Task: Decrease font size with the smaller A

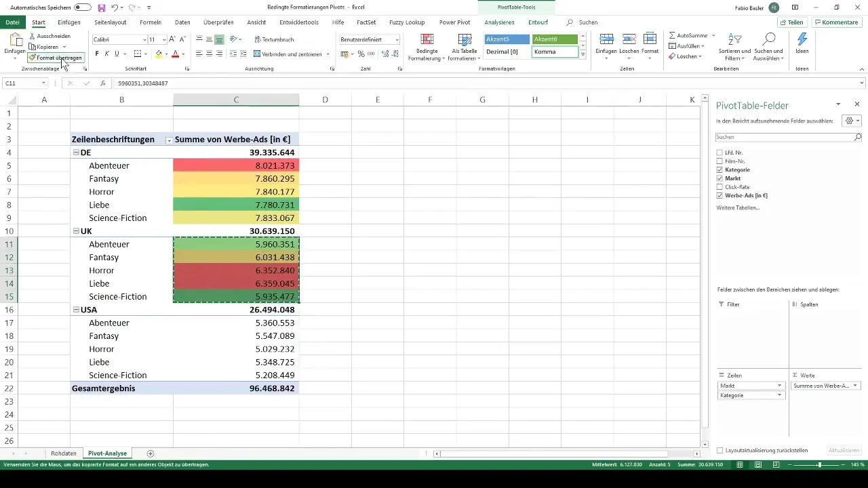Action: pyautogui.click(x=182, y=40)
